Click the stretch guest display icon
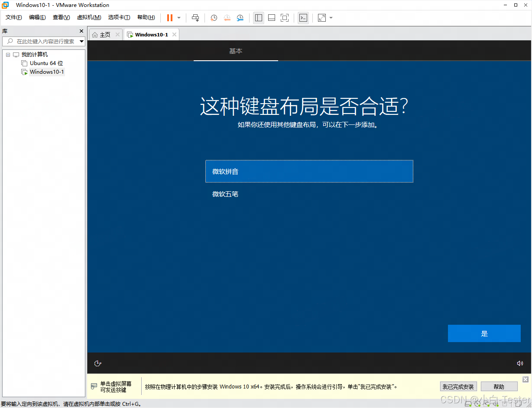The image size is (532, 408). click(x=322, y=18)
